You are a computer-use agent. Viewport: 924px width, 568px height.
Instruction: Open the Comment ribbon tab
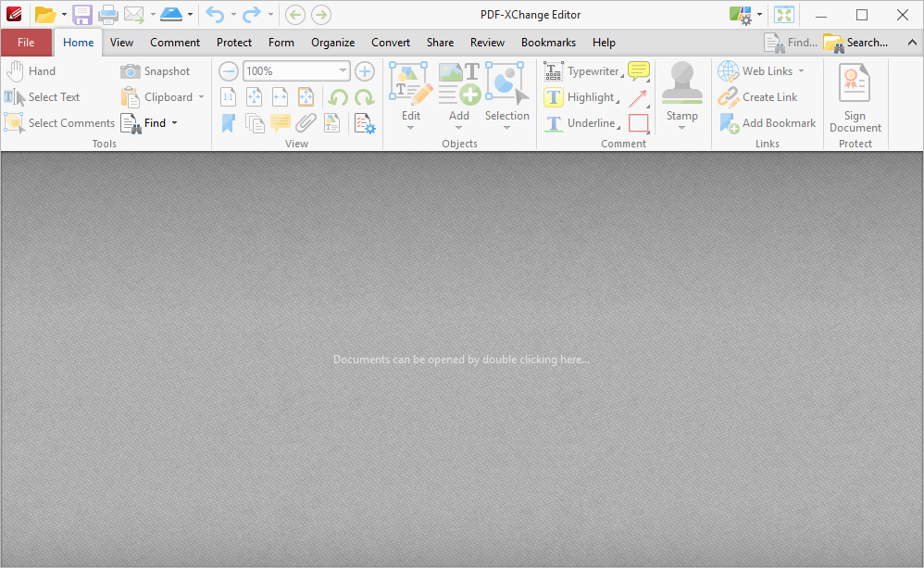(x=175, y=43)
